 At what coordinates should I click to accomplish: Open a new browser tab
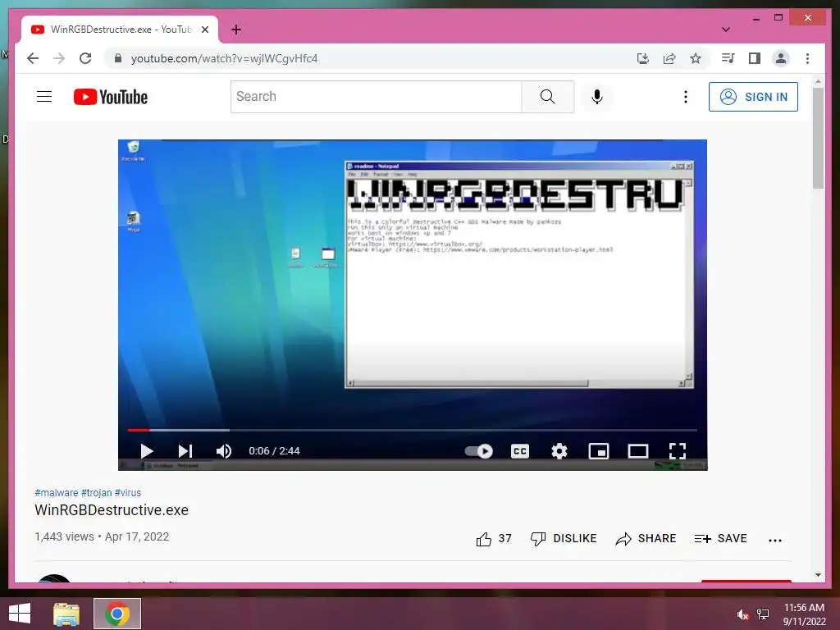[235, 30]
